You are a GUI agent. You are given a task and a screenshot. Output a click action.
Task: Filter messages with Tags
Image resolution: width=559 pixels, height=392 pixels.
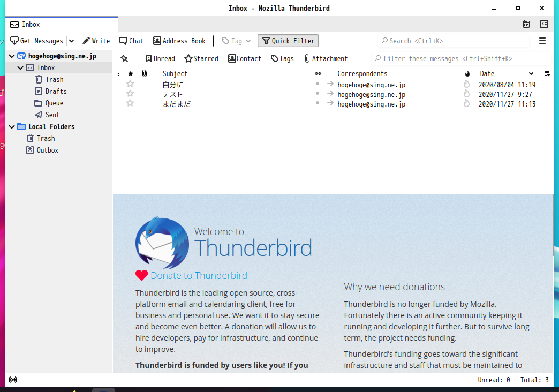pos(282,58)
